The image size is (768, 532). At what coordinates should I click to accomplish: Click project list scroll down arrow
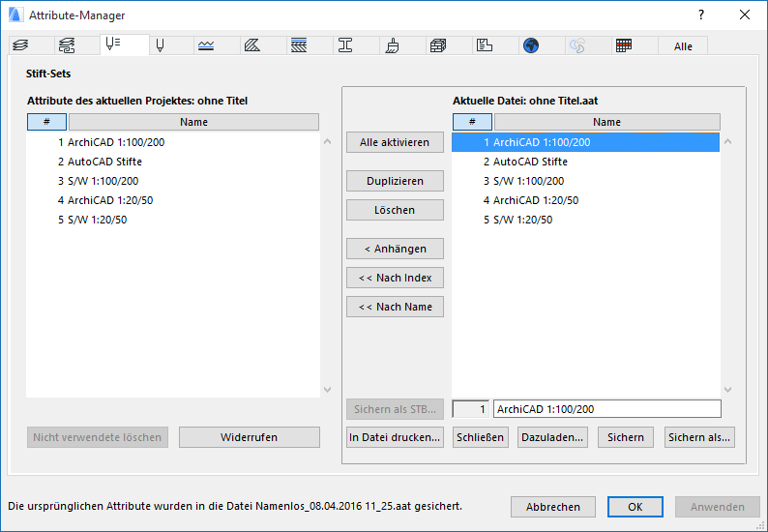[x=328, y=390]
